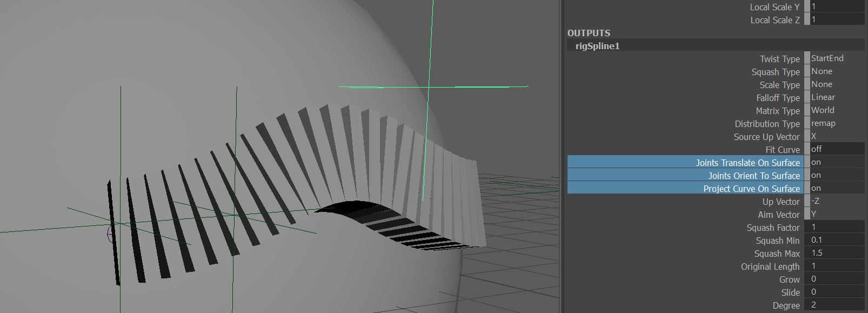Click the Squash Max value field
Screen dimensions: 868x313
tap(837, 253)
